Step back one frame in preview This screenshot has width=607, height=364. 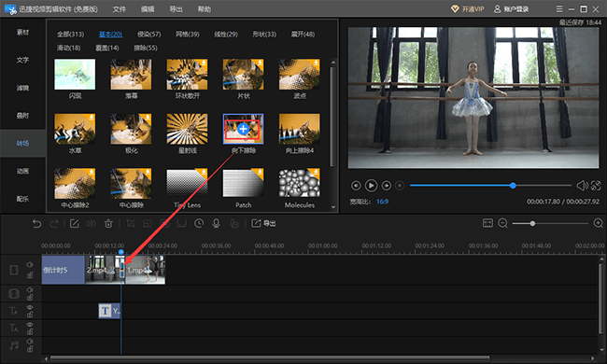(x=356, y=186)
